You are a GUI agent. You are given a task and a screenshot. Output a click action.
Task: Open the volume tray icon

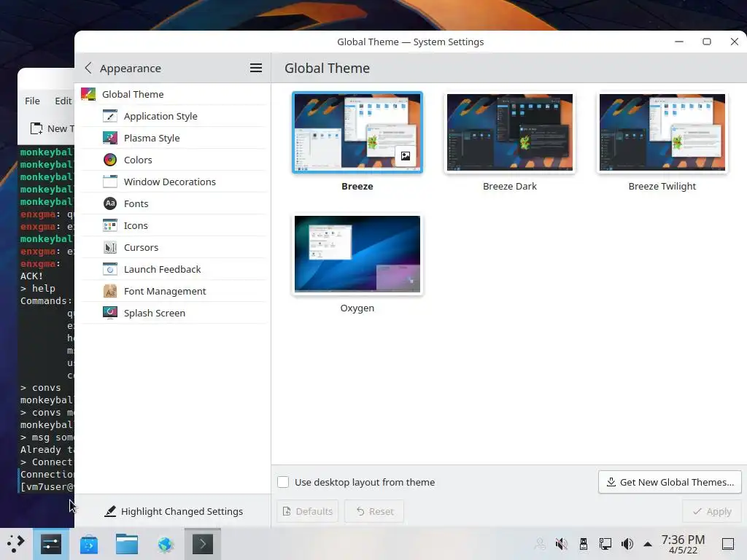tap(627, 544)
